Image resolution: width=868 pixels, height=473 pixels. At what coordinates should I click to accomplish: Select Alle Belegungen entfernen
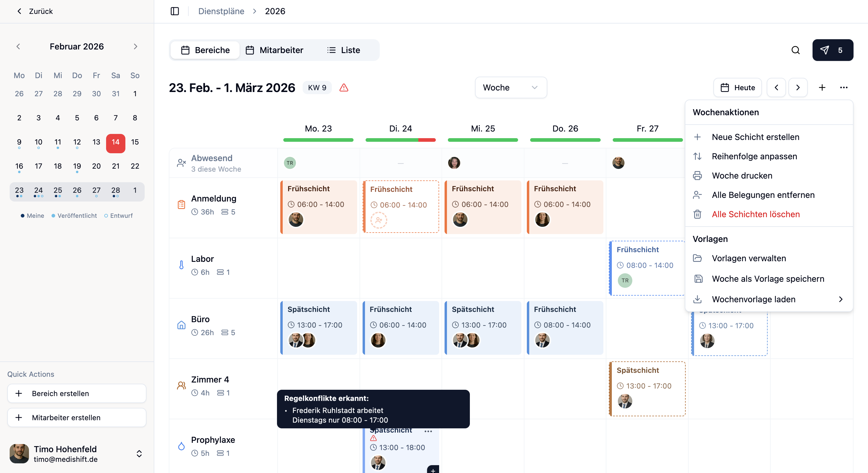click(x=769, y=195)
